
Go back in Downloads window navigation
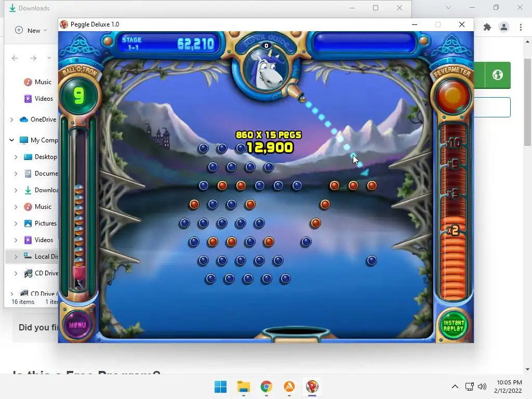15,58
